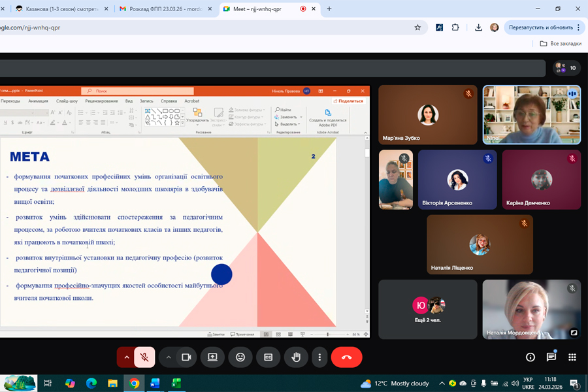This screenshot has height=392, width=588.
Task: Expand the shapes gallery more arrow
Action: tap(183, 123)
